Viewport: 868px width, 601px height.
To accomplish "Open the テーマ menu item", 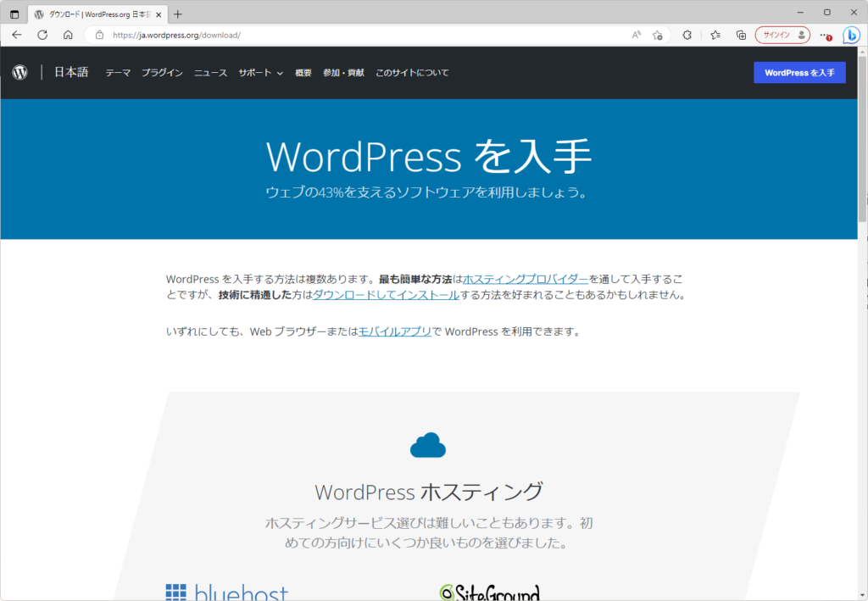I will pos(118,73).
